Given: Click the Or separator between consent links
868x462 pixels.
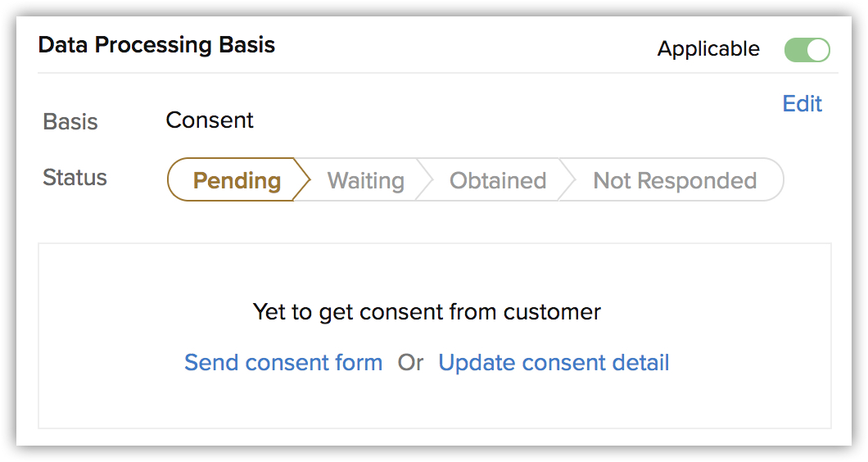Looking at the screenshot, I should (411, 362).
